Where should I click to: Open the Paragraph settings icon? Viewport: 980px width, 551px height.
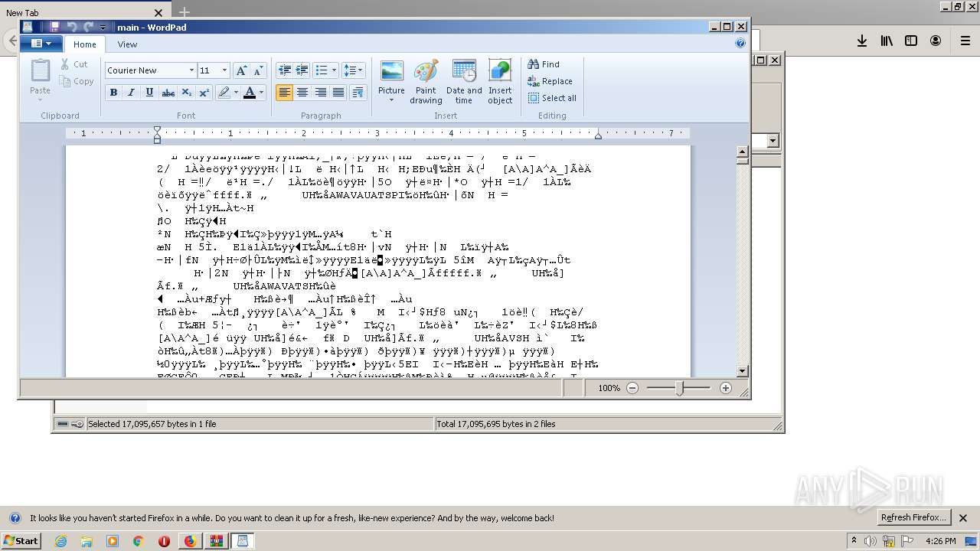point(358,93)
